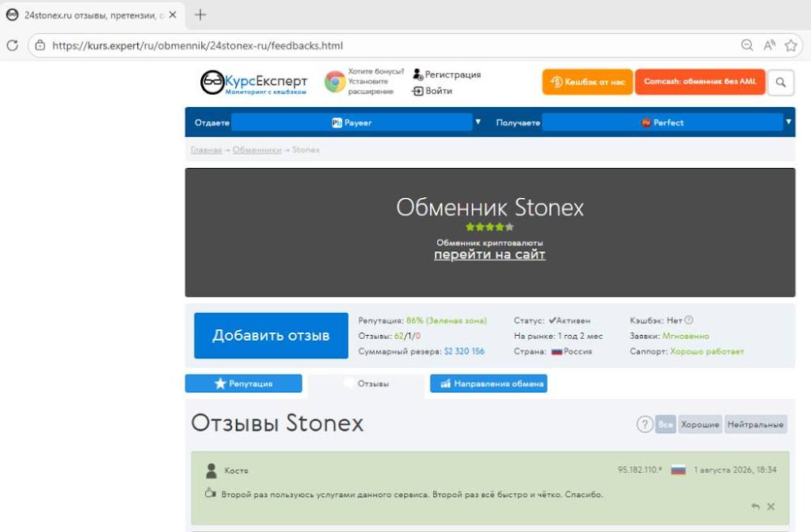Filter reviews by Хорошие

700,424
